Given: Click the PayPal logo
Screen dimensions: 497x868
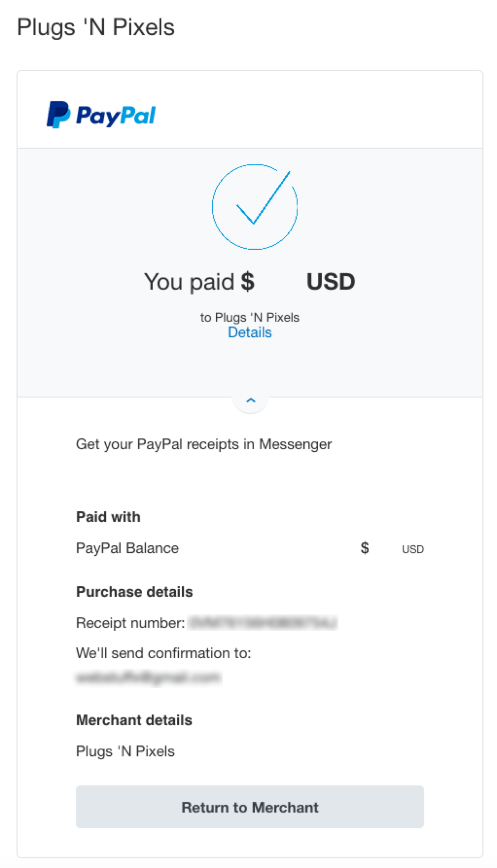Looking at the screenshot, I should [101, 115].
